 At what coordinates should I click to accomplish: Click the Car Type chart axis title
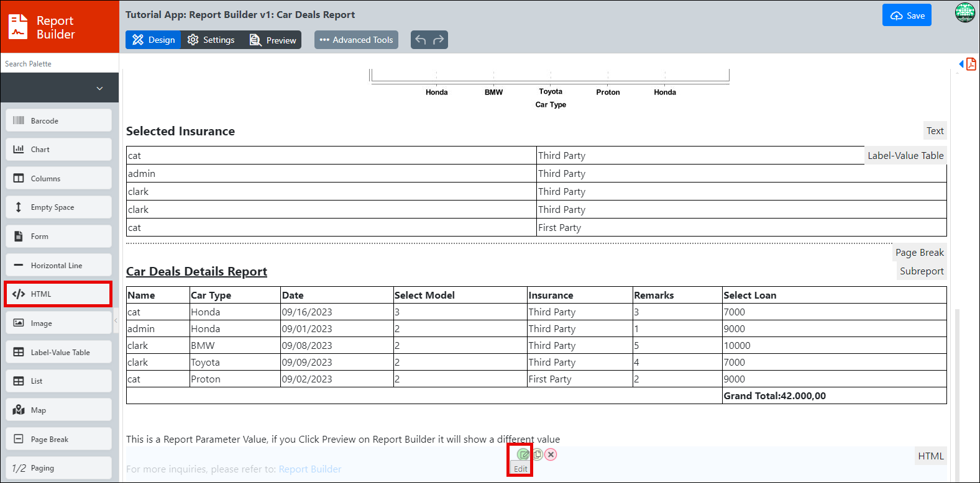point(551,105)
